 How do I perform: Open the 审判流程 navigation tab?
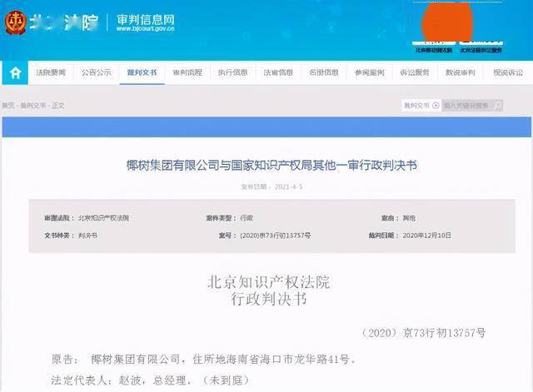click(187, 72)
